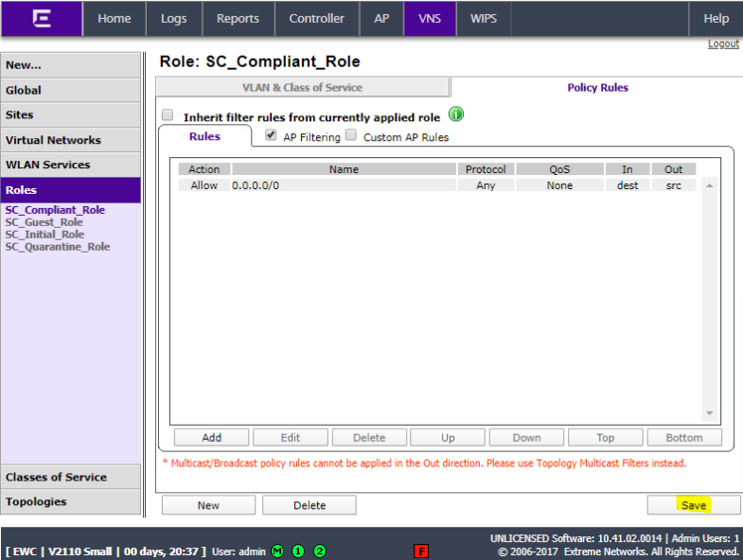Open the Sites sidebar section
Viewport: 743px width, 560px height.
point(71,115)
